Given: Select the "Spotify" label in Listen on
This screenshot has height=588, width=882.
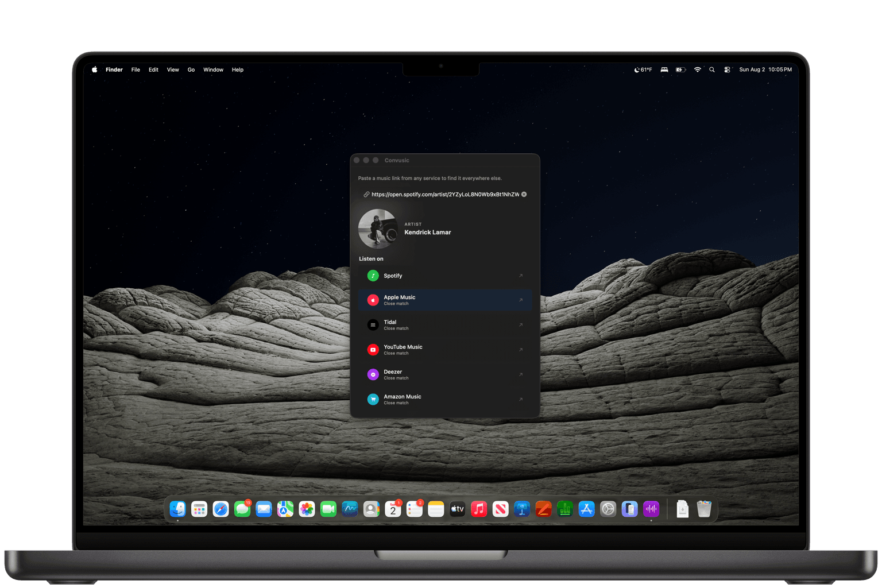Looking at the screenshot, I should (393, 276).
